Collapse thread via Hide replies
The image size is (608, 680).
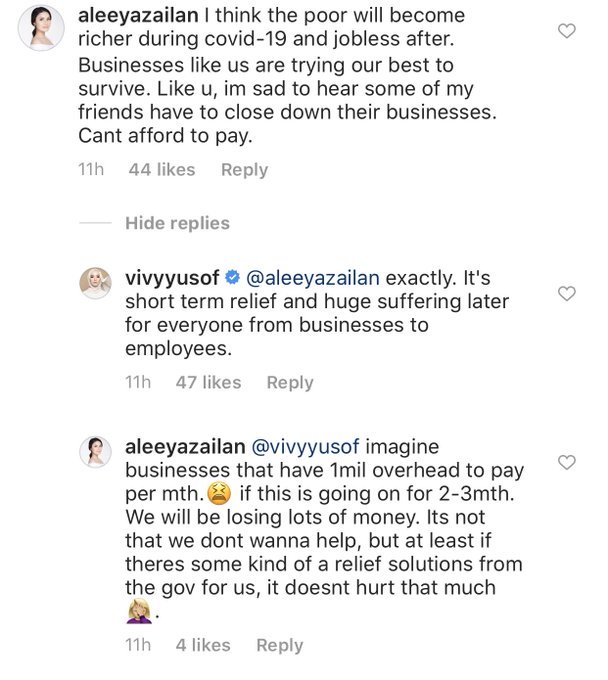click(x=177, y=223)
